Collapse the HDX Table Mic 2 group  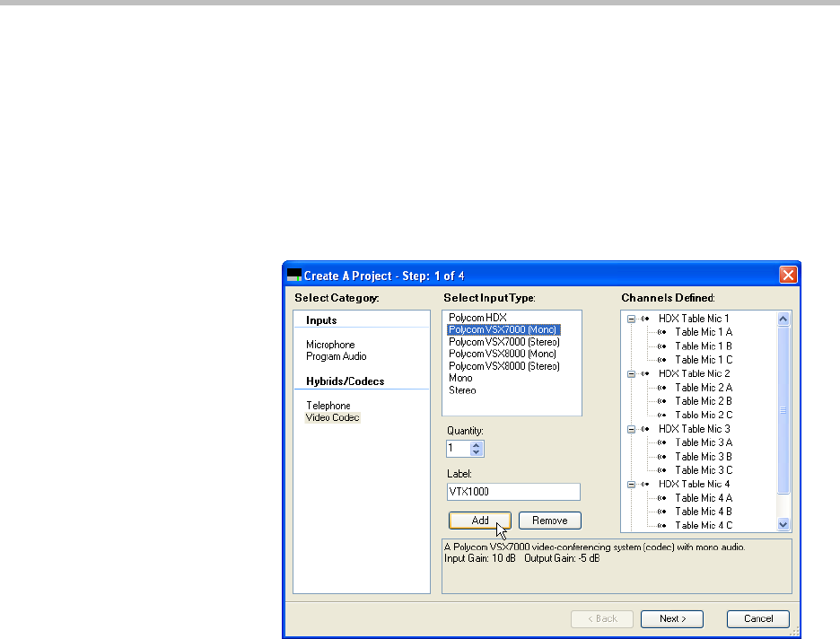pos(631,373)
